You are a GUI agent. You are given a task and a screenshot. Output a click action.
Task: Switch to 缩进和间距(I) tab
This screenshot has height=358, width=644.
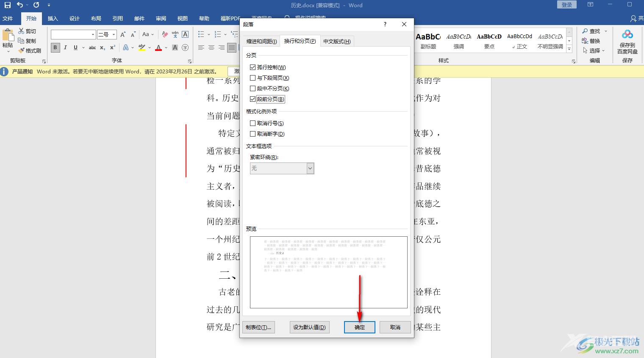coord(262,41)
